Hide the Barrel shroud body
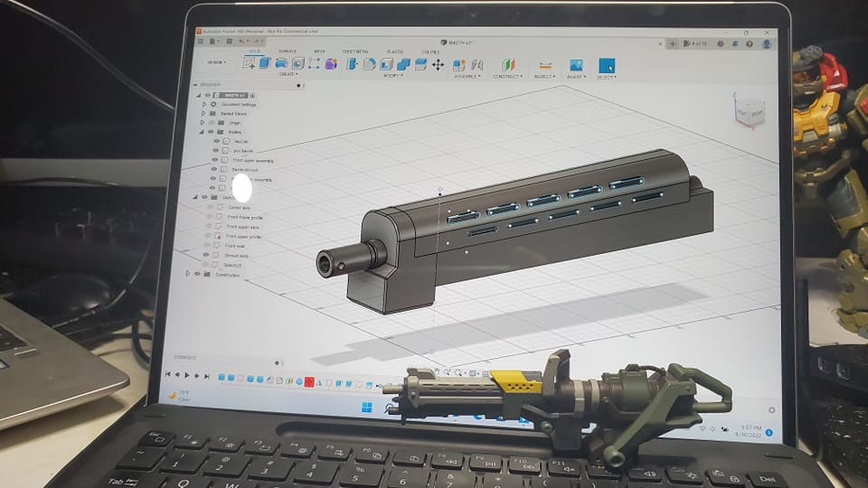Image resolution: width=868 pixels, height=488 pixels. pyautogui.click(x=214, y=169)
